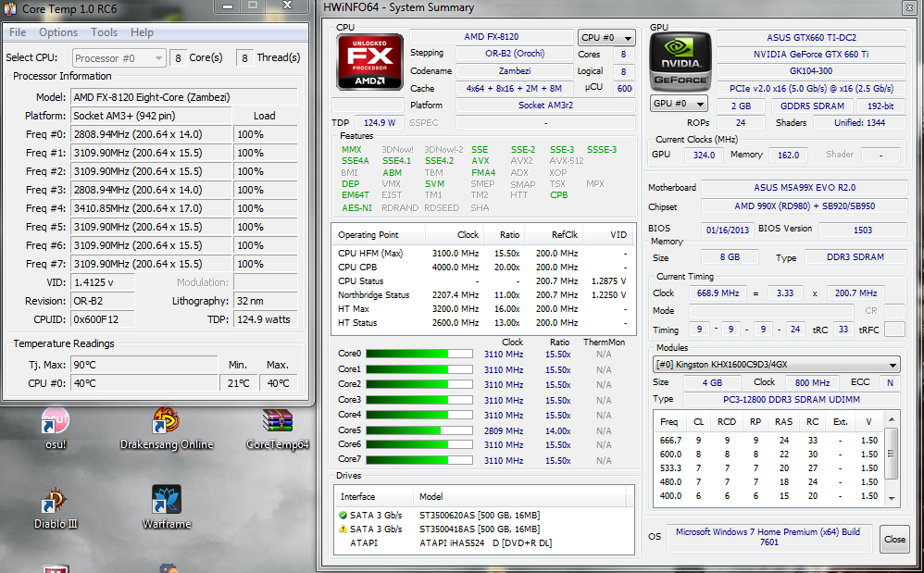Select the ST3500620AS drive row
Viewport: 924px width, 573px height.
point(484,516)
